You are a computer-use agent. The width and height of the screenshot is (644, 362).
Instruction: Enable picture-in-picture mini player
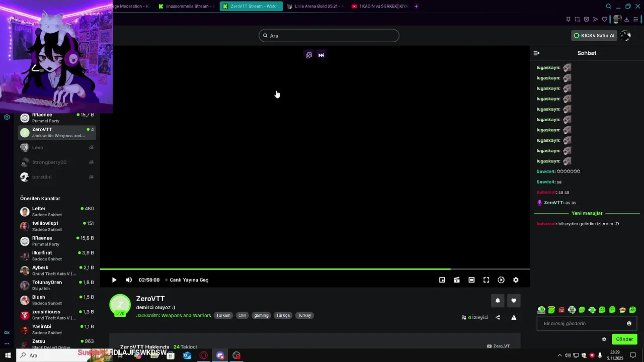click(442, 280)
